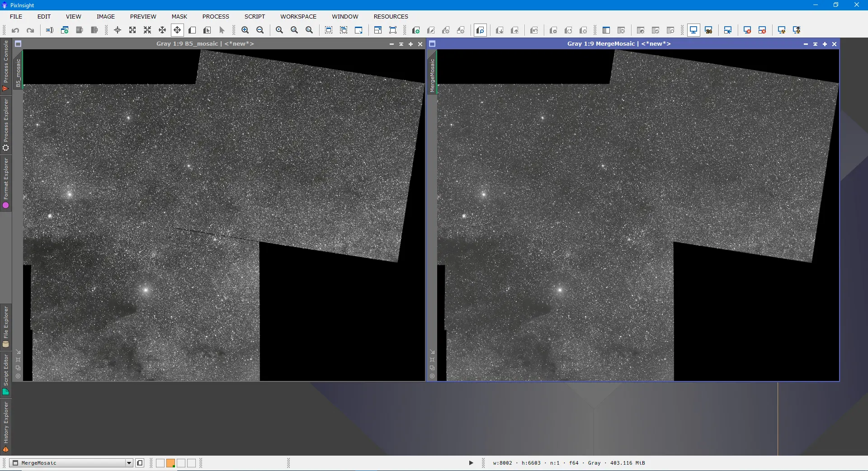
Task: Click the icon button beside the view selector
Action: coord(140,463)
